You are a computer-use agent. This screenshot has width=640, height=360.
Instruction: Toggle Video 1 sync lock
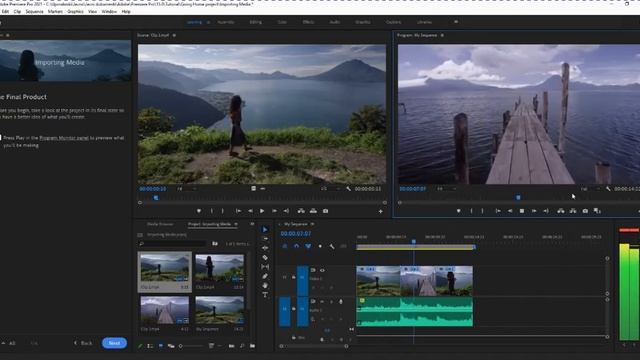click(313, 270)
